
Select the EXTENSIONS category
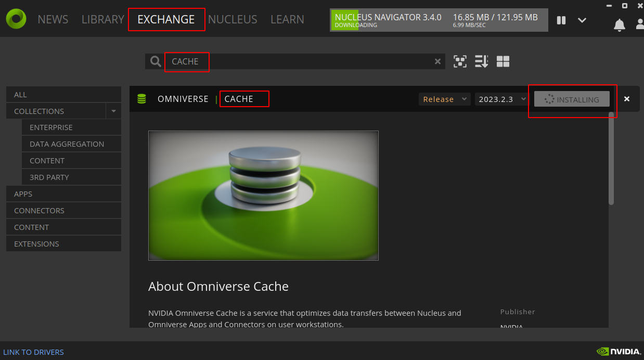(x=63, y=244)
